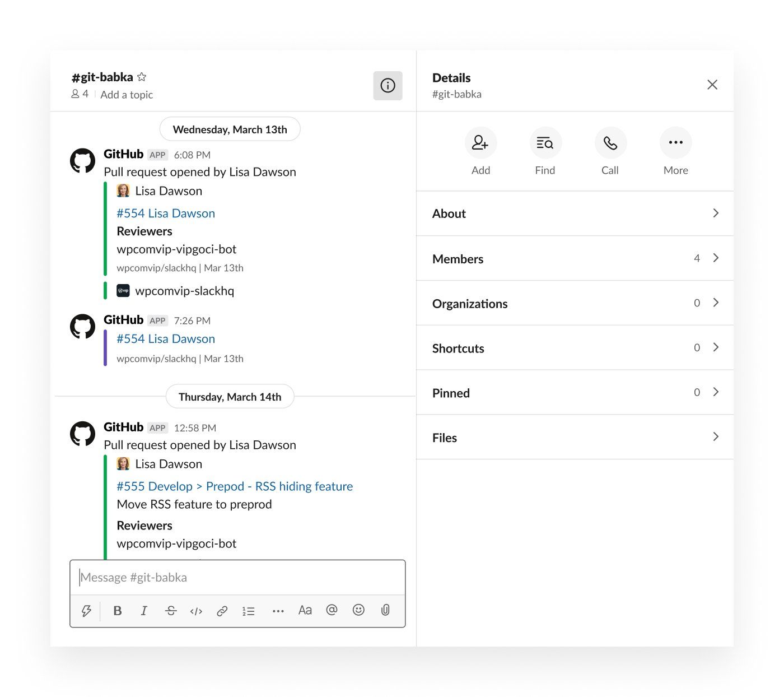Toggle the channel details info button
The width and height of the screenshot is (784, 697).
388,85
